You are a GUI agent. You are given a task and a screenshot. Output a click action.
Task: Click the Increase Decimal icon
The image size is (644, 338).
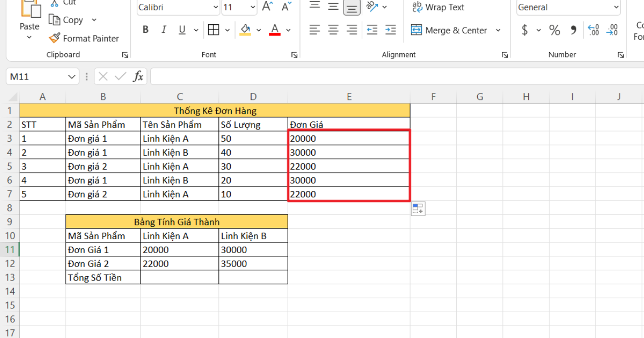[593, 30]
